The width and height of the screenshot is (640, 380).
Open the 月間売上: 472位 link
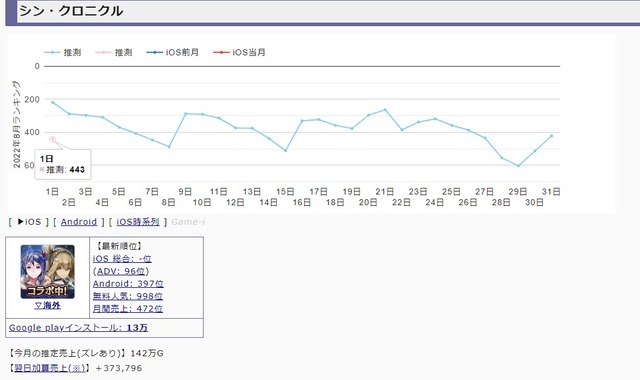[x=128, y=309]
